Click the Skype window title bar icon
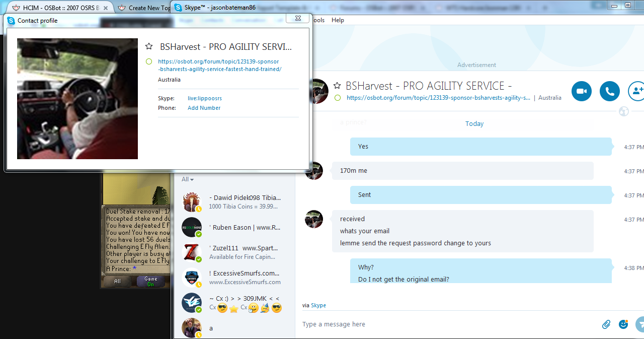 click(178, 8)
